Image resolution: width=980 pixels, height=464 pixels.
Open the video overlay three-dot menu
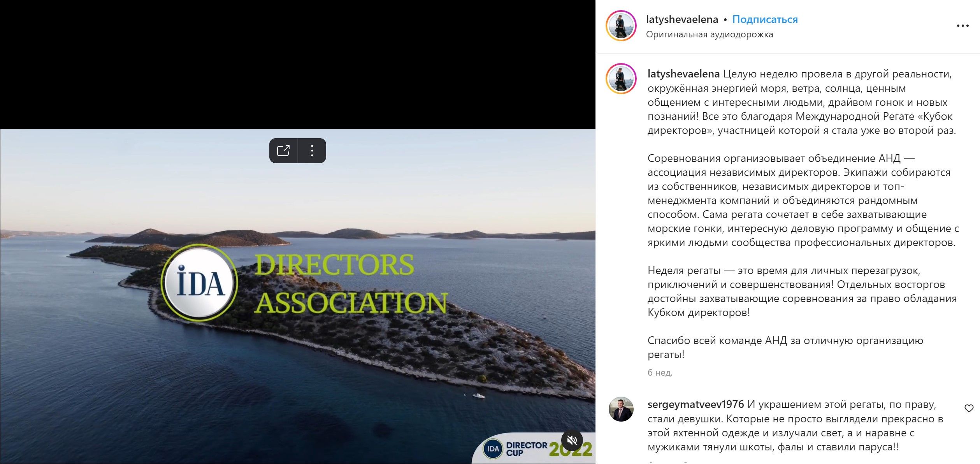(x=312, y=151)
